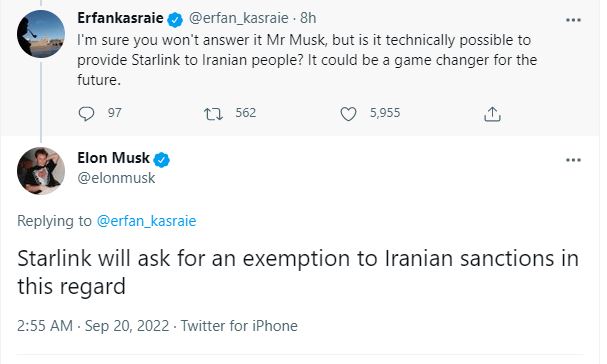607x364 pixels.
Task: Click the Twitter for iPhone source link
Action: tap(239, 326)
